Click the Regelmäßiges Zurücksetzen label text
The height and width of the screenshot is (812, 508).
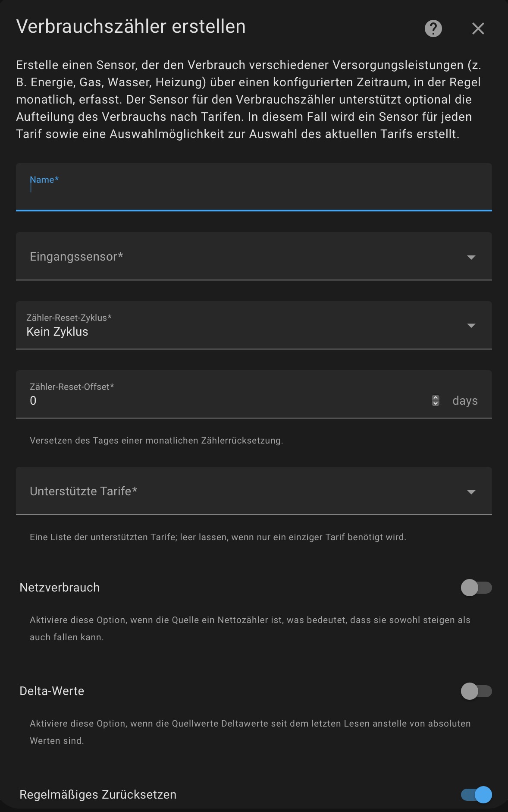pos(98,795)
